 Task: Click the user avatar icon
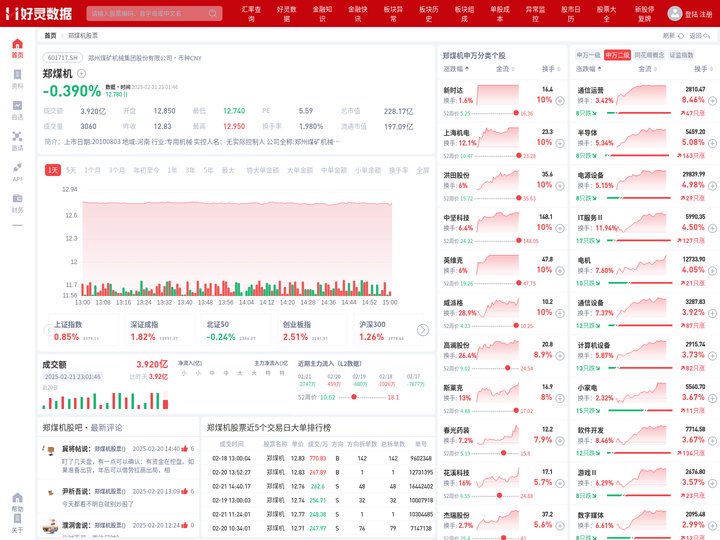675,13
